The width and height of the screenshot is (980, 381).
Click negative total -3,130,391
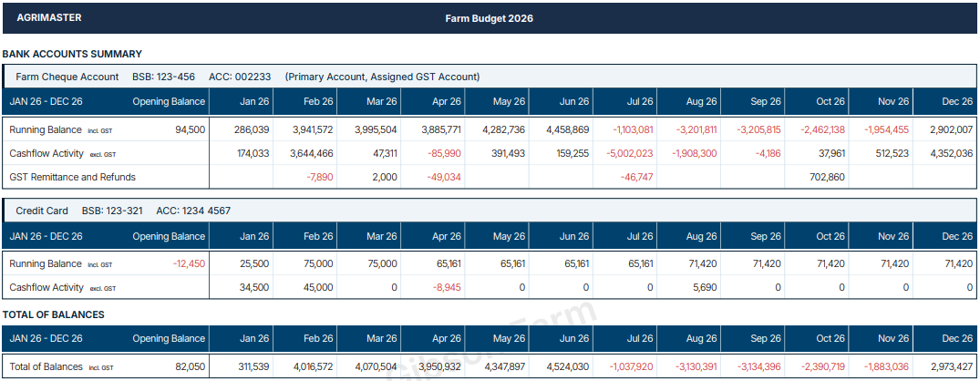point(694,366)
